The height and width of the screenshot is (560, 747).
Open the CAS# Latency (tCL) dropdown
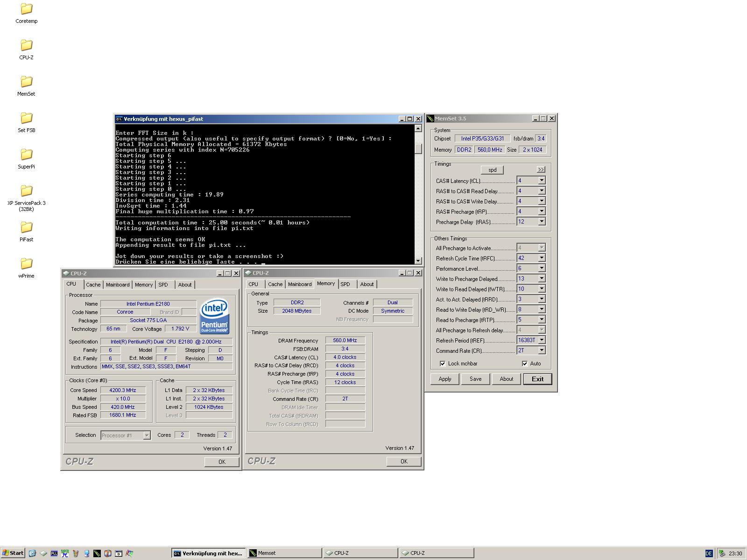pyautogui.click(x=542, y=181)
